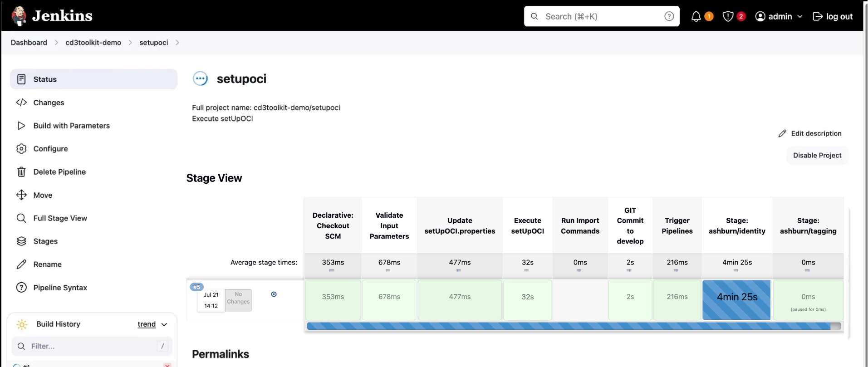
Task: Click the Delete Pipeline trash icon
Action: 21,172
